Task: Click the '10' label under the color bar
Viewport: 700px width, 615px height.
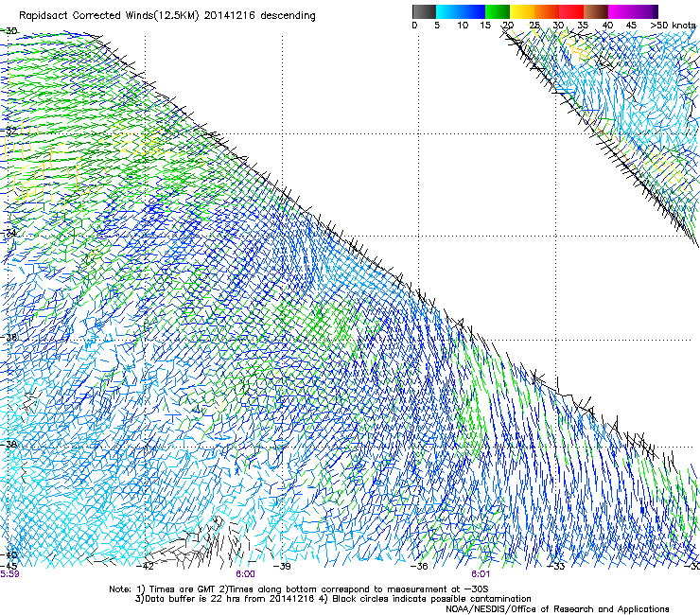Action: (x=463, y=25)
